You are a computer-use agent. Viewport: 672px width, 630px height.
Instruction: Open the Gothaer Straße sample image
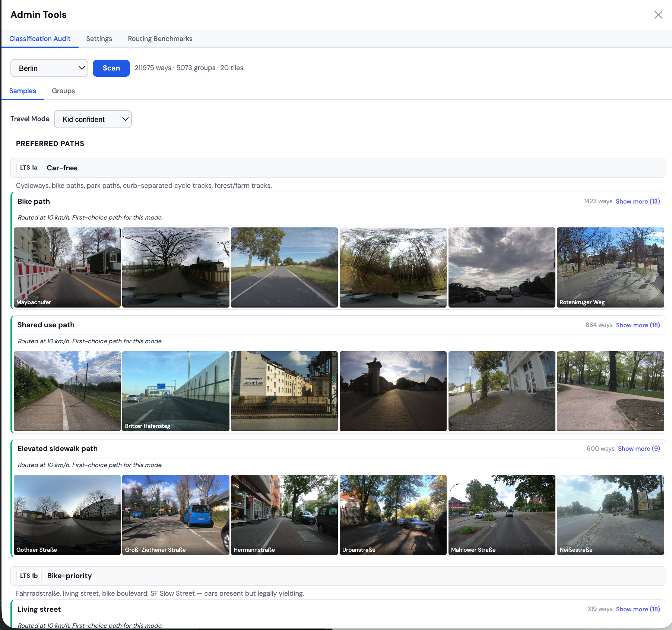click(x=67, y=515)
